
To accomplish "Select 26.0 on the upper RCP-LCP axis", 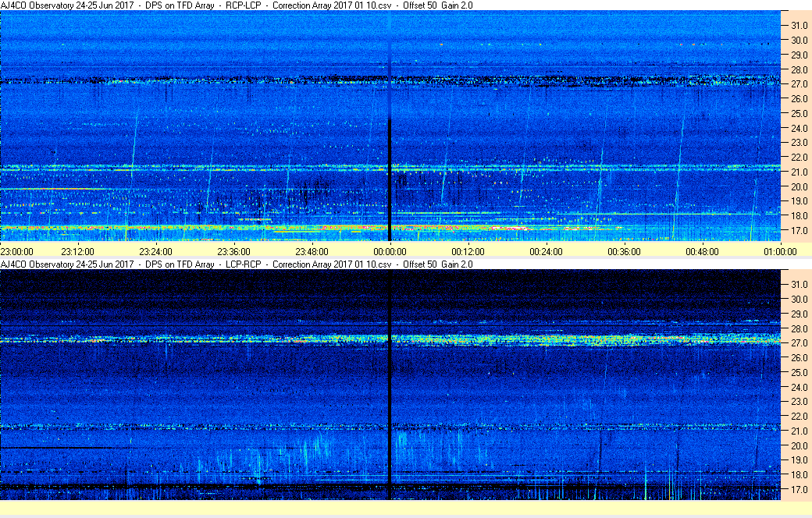I will (799, 98).
